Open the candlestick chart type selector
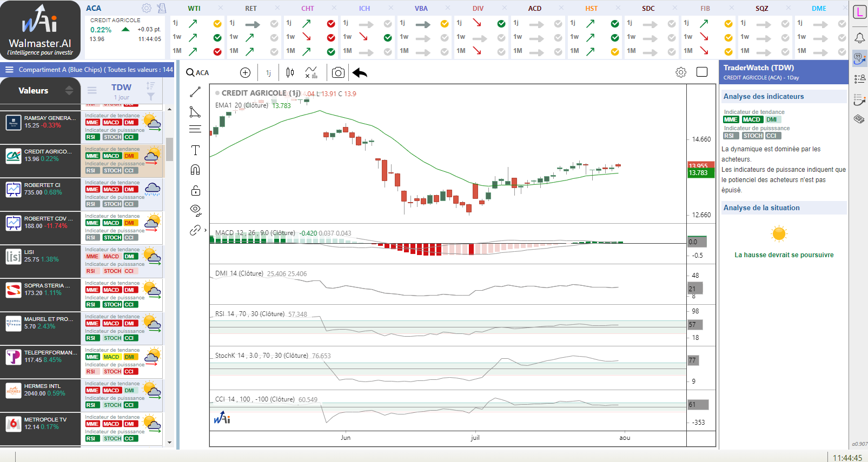Screen dimensions: 868x462 coord(290,73)
